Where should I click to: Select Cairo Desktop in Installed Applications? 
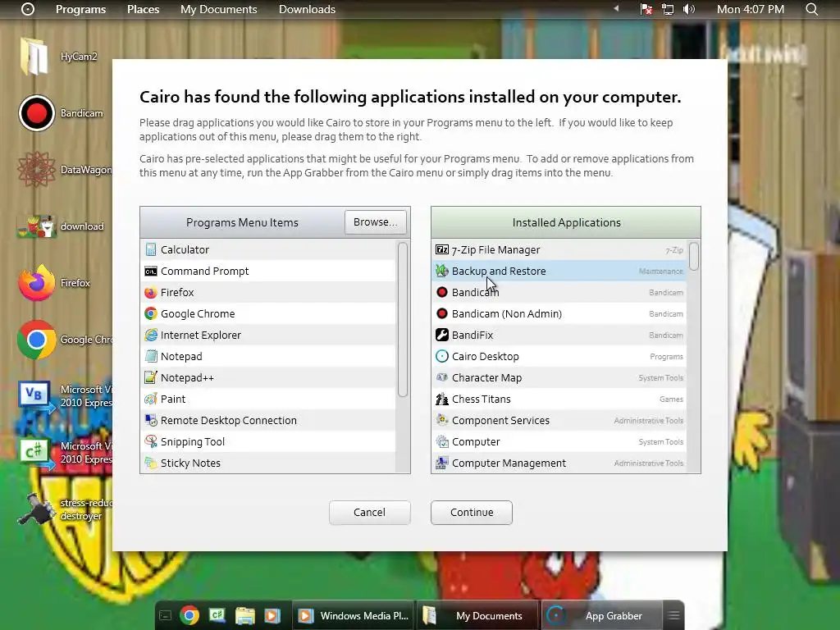point(559,357)
